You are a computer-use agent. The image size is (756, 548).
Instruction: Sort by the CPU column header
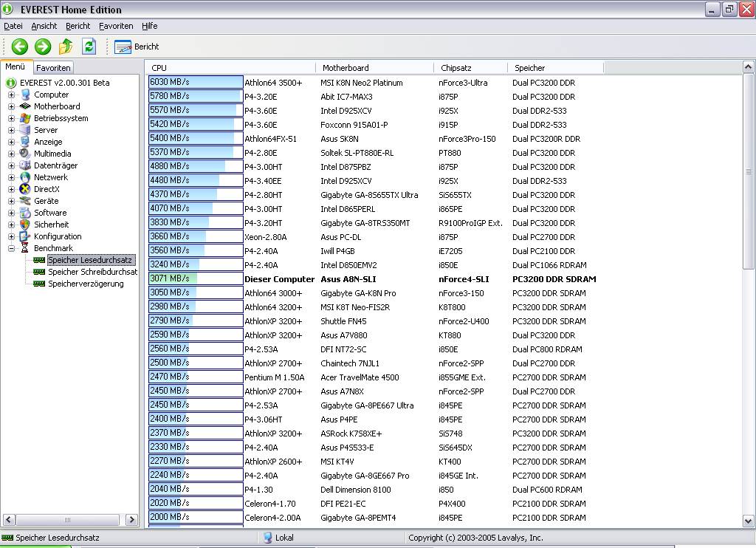click(230, 68)
